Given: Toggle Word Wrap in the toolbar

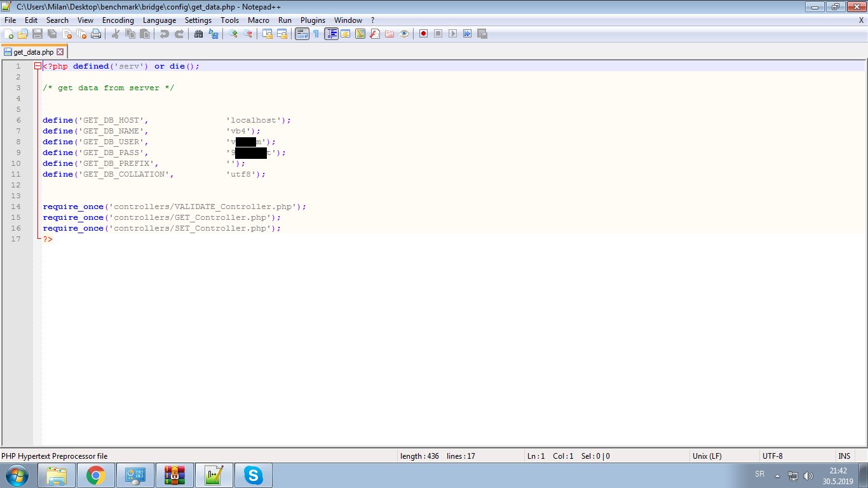Looking at the screenshot, I should coord(302,34).
